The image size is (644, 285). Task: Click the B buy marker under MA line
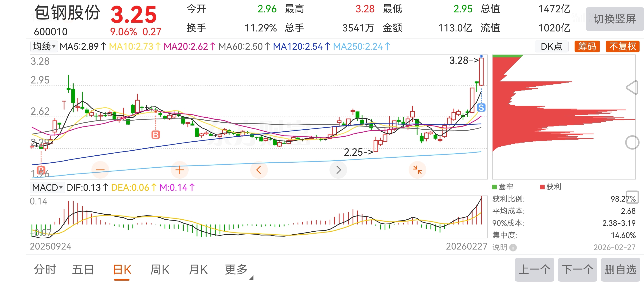click(x=156, y=135)
